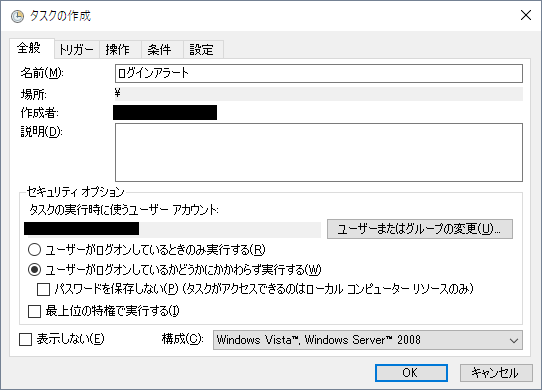Click inside the 説明 description text box
The image size is (542, 390).
tap(319, 152)
